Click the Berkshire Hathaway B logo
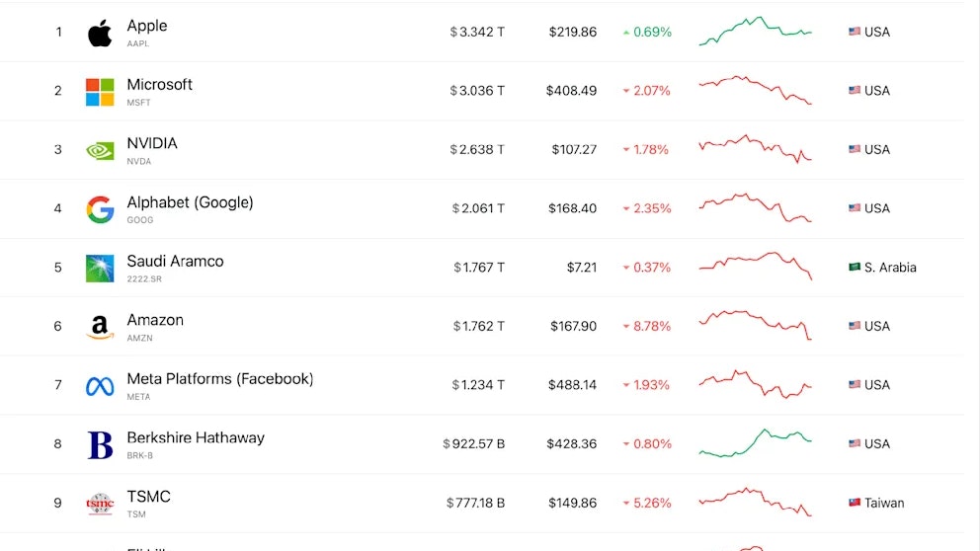Image resolution: width=980 pixels, height=551 pixels. point(100,445)
